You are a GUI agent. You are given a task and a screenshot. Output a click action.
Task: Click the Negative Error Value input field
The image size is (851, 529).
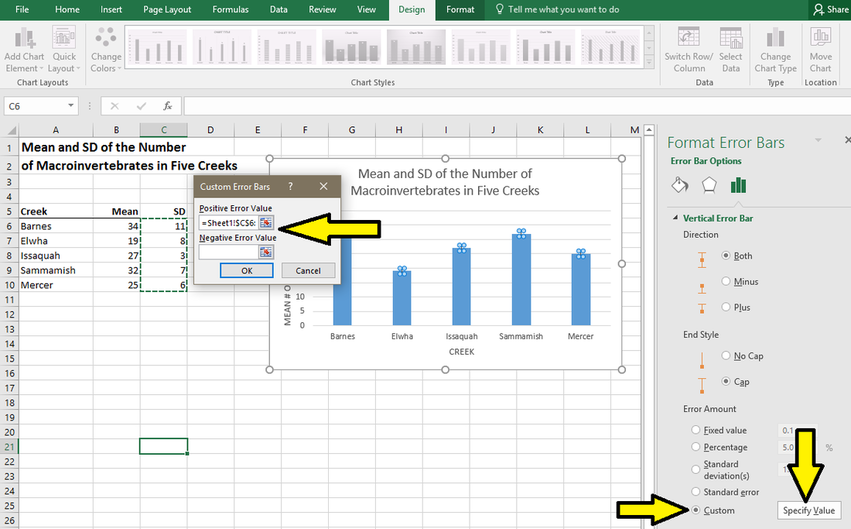(x=229, y=252)
